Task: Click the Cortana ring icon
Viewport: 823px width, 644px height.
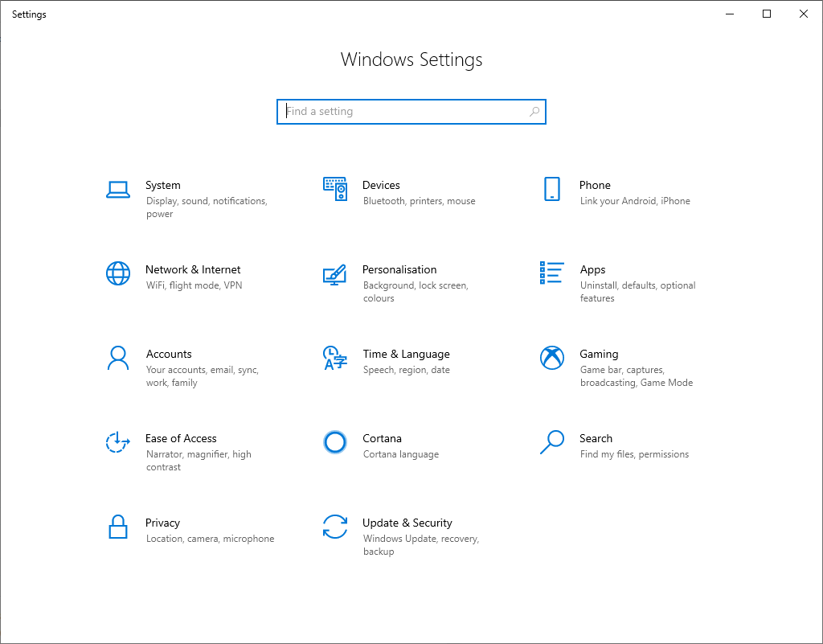Action: [335, 442]
